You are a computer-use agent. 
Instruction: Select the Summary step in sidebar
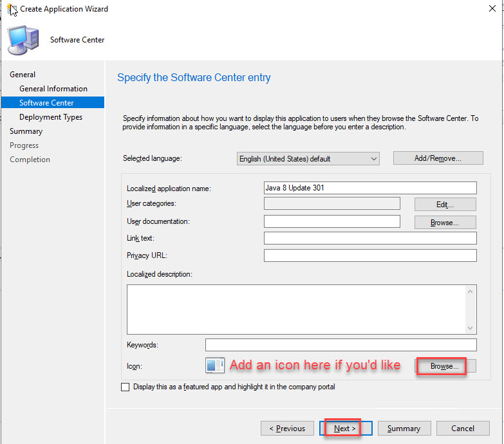tap(26, 131)
